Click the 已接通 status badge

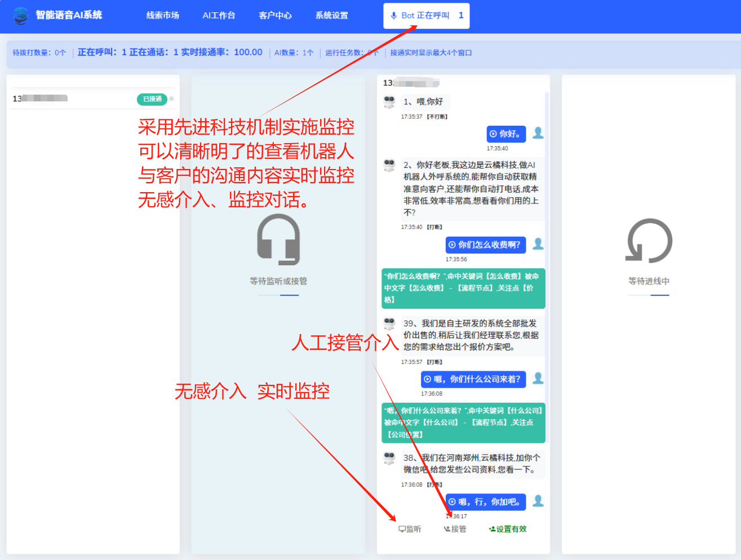[x=152, y=99]
